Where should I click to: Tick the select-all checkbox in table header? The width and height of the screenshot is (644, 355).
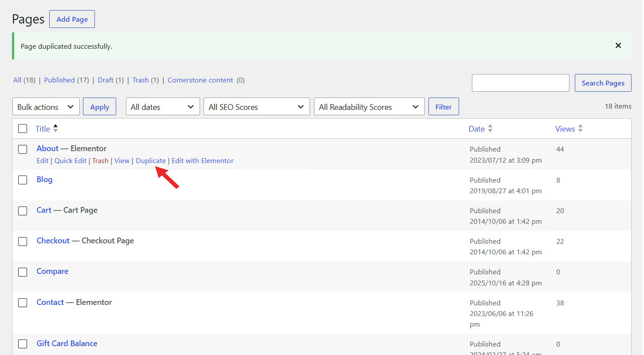click(23, 129)
